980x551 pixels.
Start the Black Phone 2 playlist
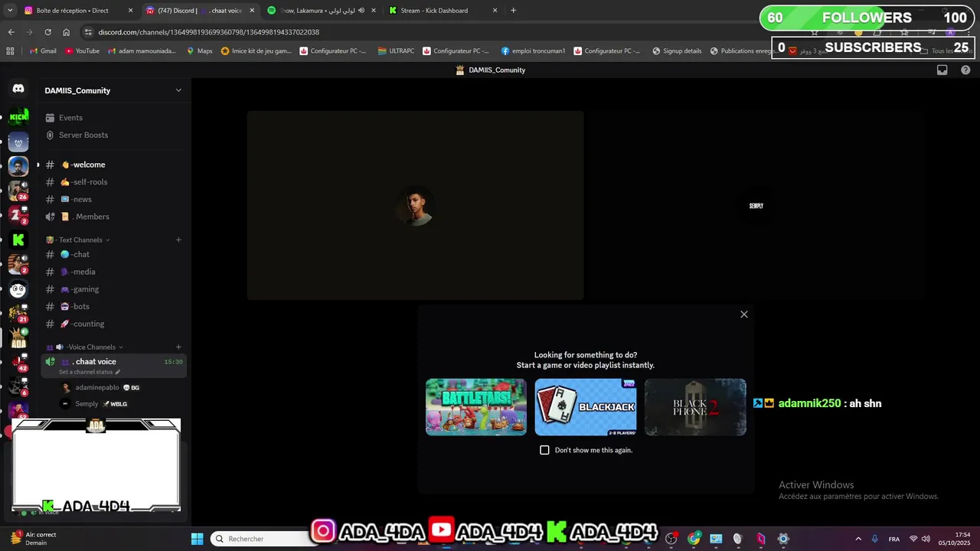(695, 407)
